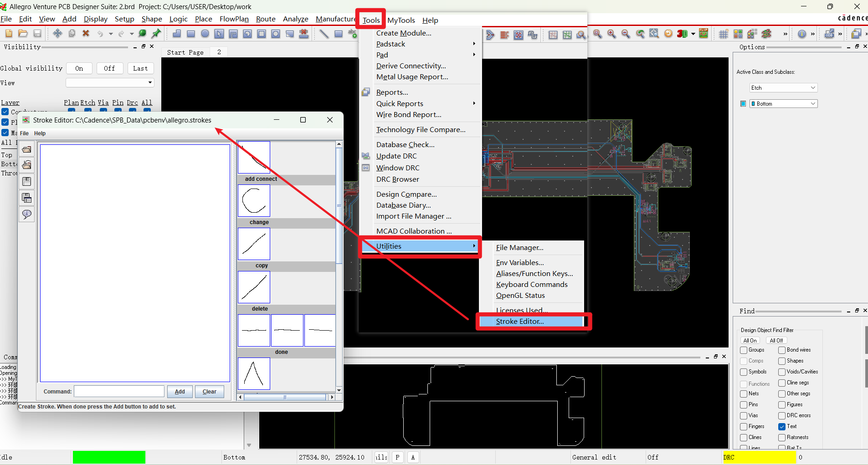
Task: Open the 3D viewer icon
Action: [x=682, y=34]
